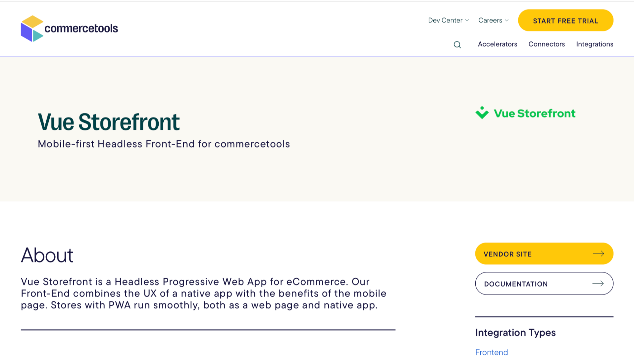The width and height of the screenshot is (634, 364).
Task: Click the arrow on Vendor Site button
Action: click(x=598, y=254)
